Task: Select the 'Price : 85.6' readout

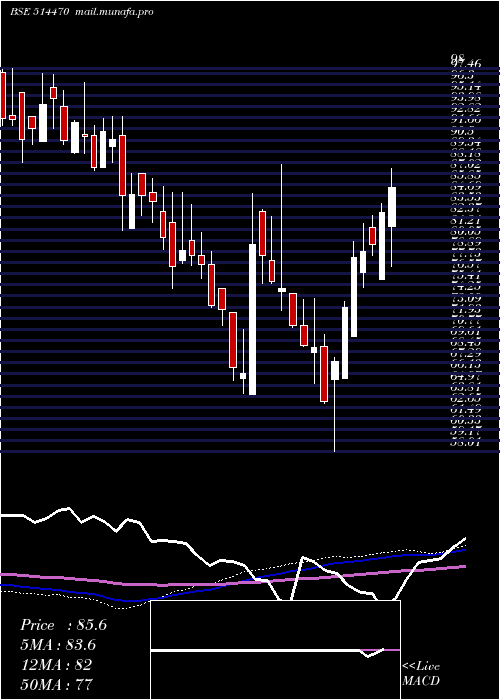Action: point(63,625)
